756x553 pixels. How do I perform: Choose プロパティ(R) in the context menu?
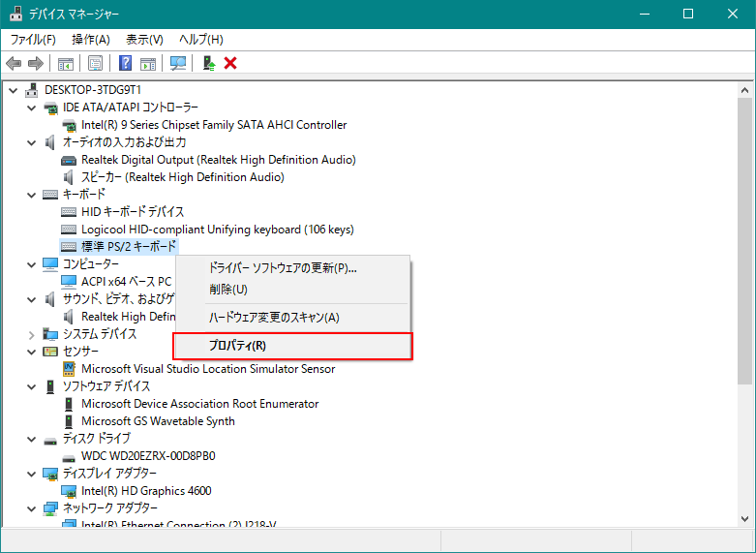292,346
